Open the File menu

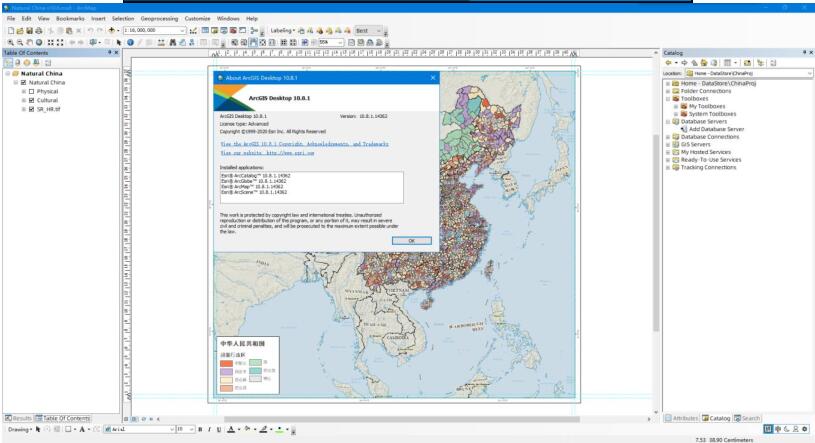click(x=11, y=18)
